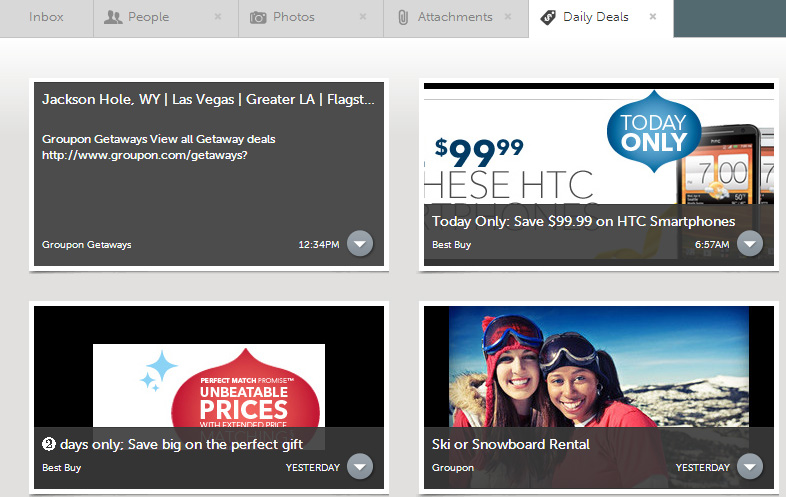Click the skiers photo thumbnail

(598, 370)
